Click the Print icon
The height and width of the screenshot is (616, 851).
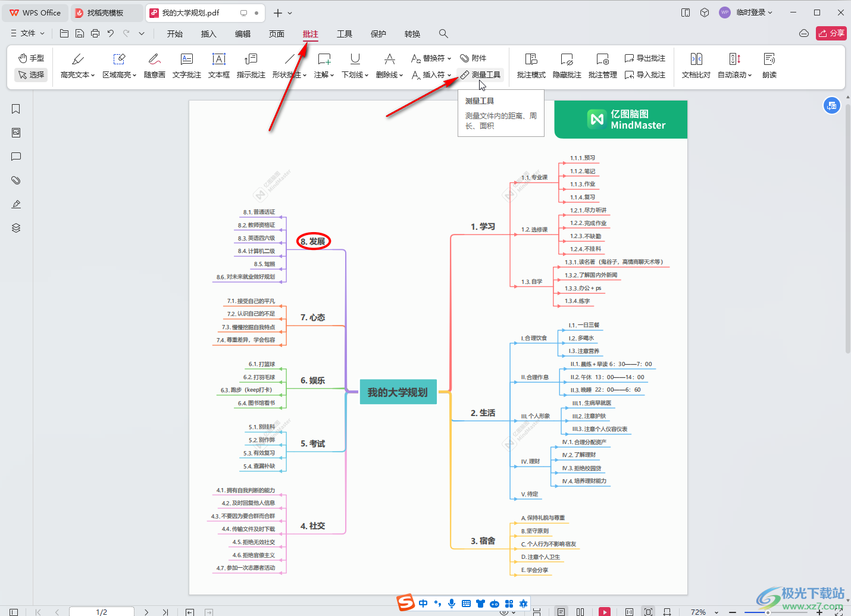pyautogui.click(x=95, y=33)
